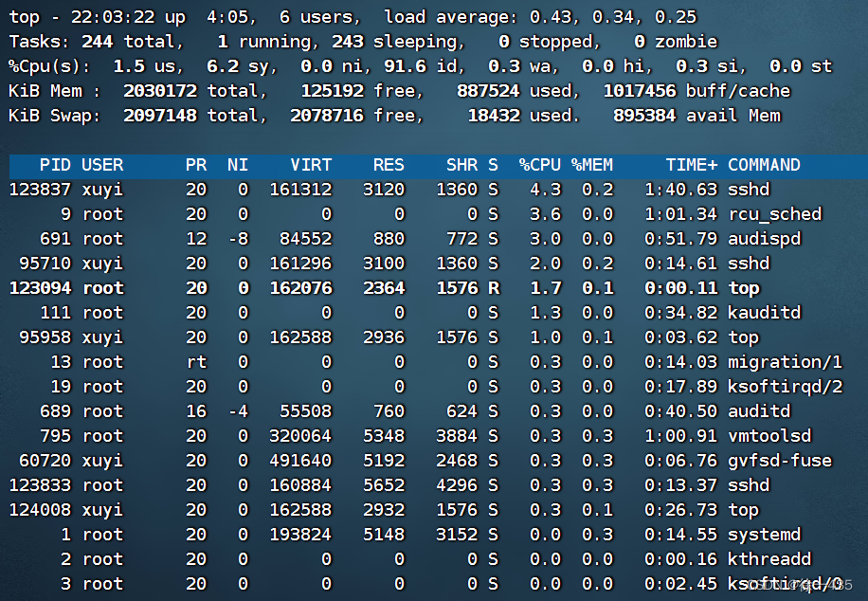Click the %CPU column header
This screenshot has height=601, width=868.
pos(540,165)
